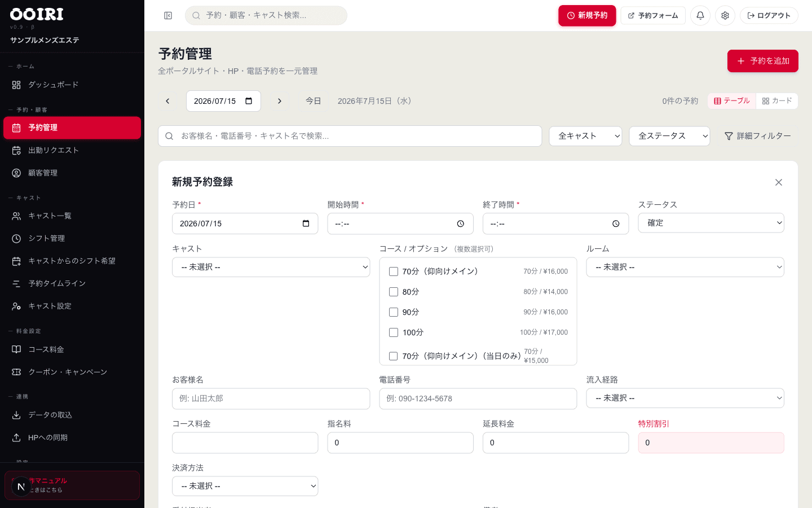Click the 0件の予約 count text
812x508 pixels.
(x=680, y=101)
